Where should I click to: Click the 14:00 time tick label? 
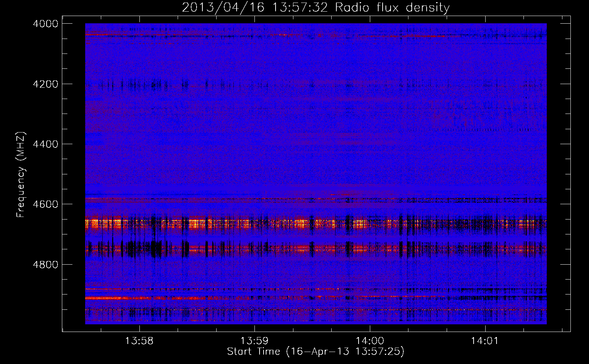pos(370,341)
